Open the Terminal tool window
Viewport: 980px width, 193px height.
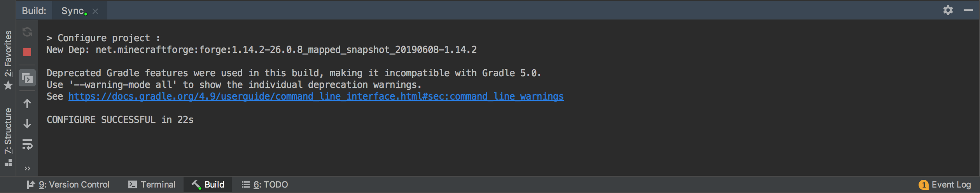pyautogui.click(x=152, y=185)
